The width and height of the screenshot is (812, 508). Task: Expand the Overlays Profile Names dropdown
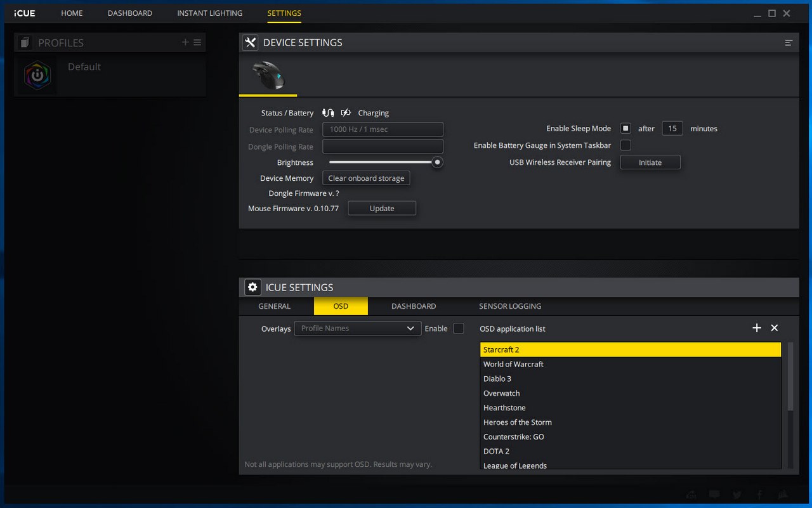coord(358,329)
